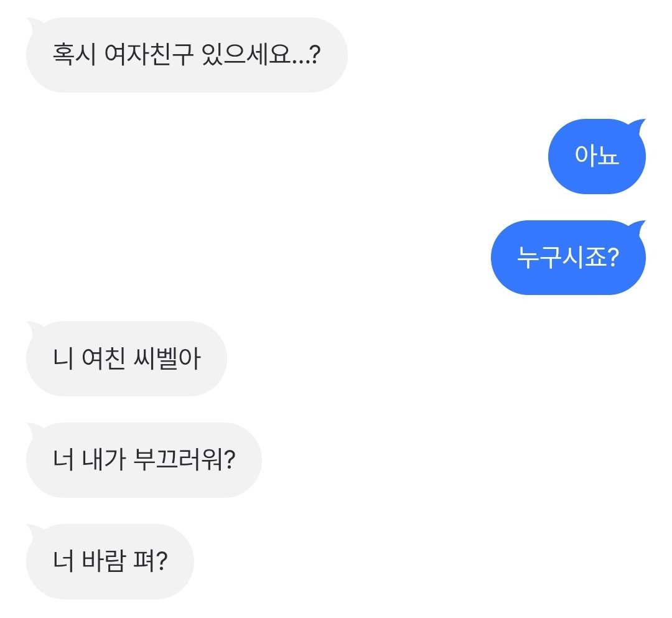Screen dimensions: 672x618
Task: Tap the blue '누구시죠?' message bubble
Action: click(x=568, y=257)
